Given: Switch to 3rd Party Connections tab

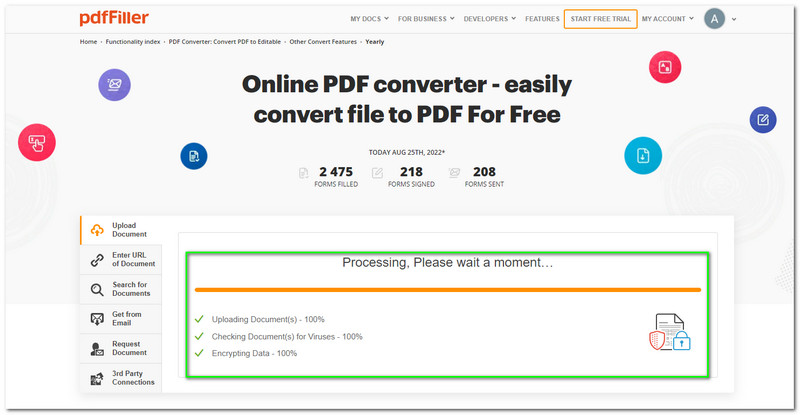Looking at the screenshot, I should 121,378.
